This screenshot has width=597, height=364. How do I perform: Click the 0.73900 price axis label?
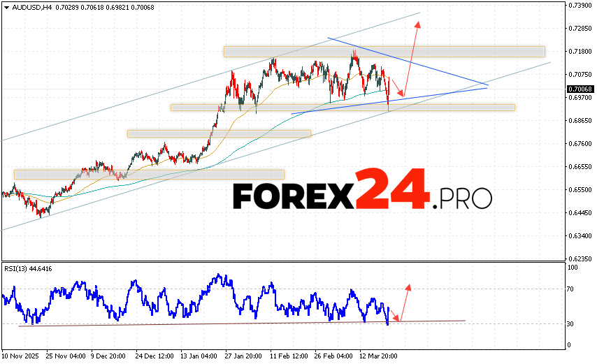[x=581, y=6]
